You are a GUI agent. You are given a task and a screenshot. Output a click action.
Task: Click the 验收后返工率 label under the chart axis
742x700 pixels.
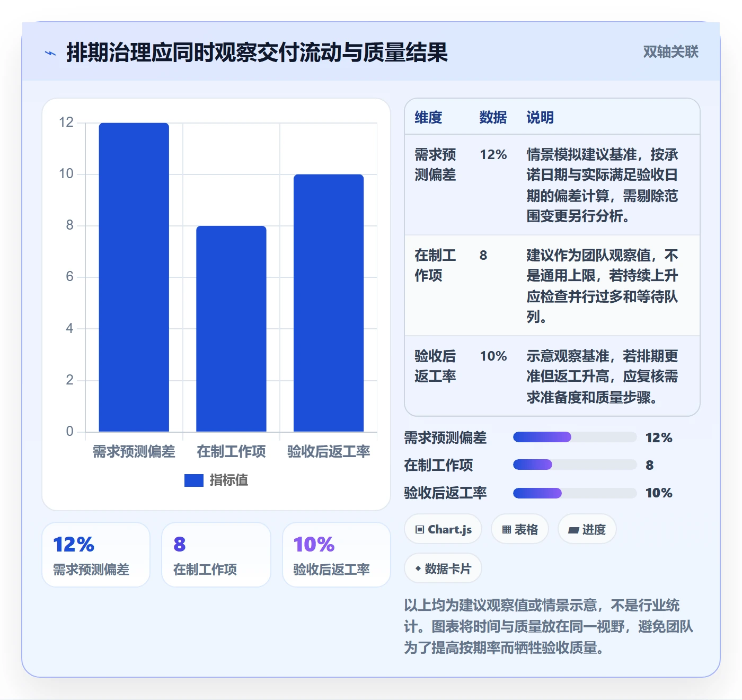coord(329,452)
